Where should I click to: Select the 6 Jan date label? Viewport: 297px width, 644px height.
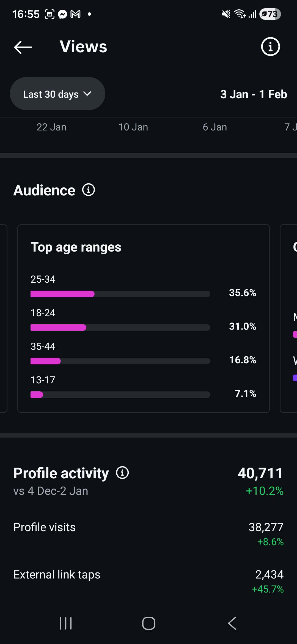pyautogui.click(x=215, y=127)
